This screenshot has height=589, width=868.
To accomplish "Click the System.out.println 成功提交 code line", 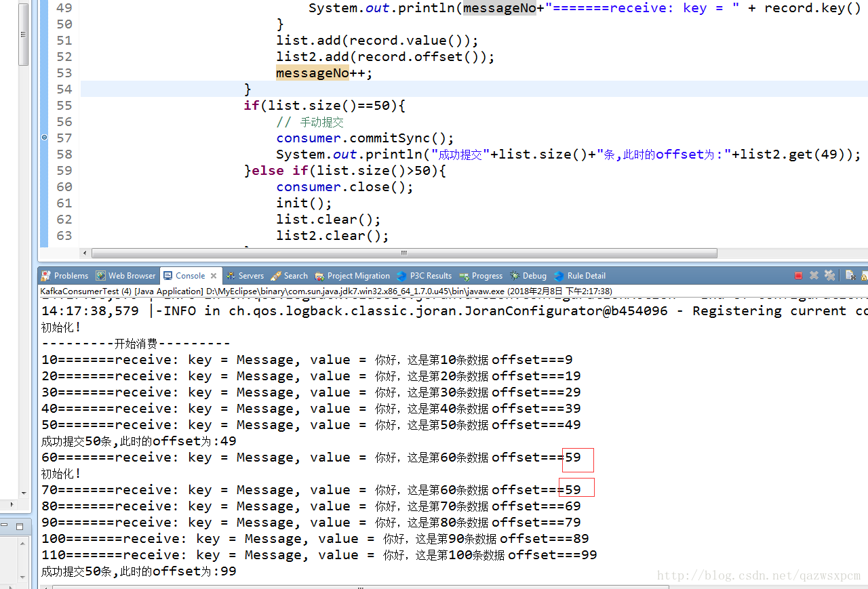I will [568, 155].
